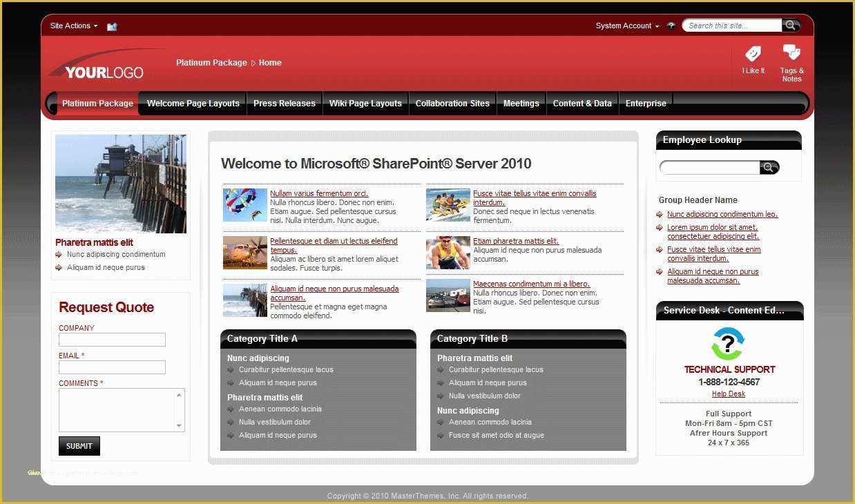Open Lorem ipsum dolor sit amet link
The image size is (855, 504).
(713, 232)
